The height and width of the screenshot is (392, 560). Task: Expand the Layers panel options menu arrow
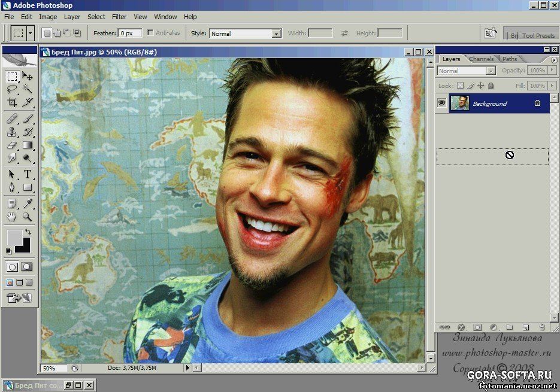pyautogui.click(x=553, y=60)
